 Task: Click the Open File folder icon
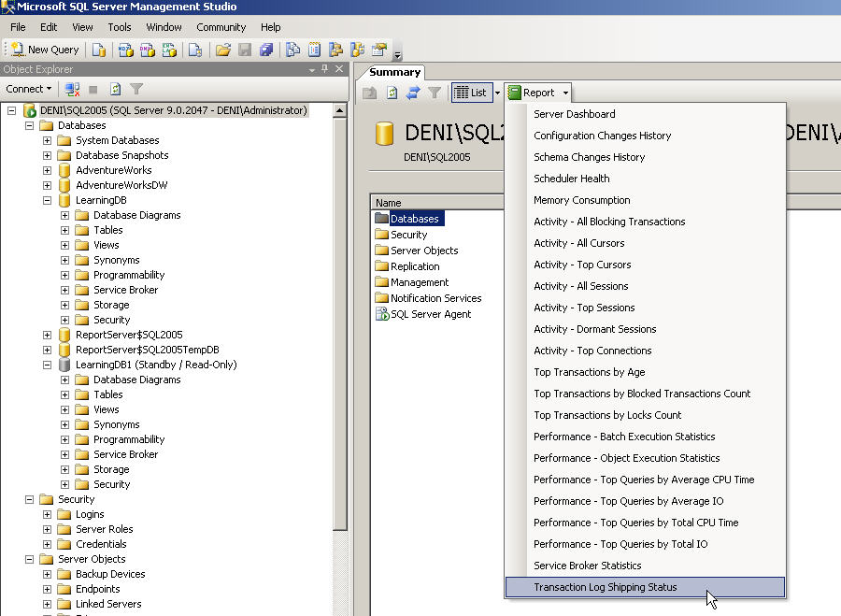tap(222, 50)
